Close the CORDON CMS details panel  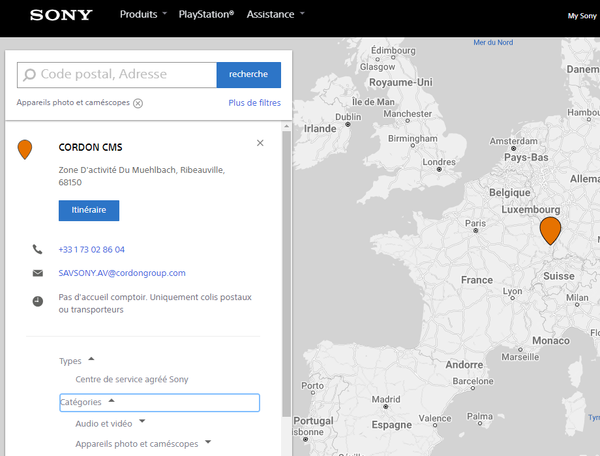[x=260, y=143]
